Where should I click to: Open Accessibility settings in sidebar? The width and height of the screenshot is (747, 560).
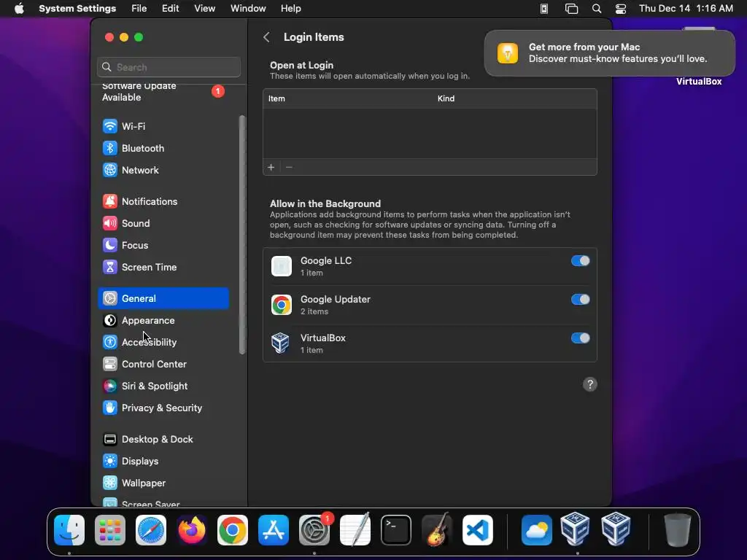(163, 343)
